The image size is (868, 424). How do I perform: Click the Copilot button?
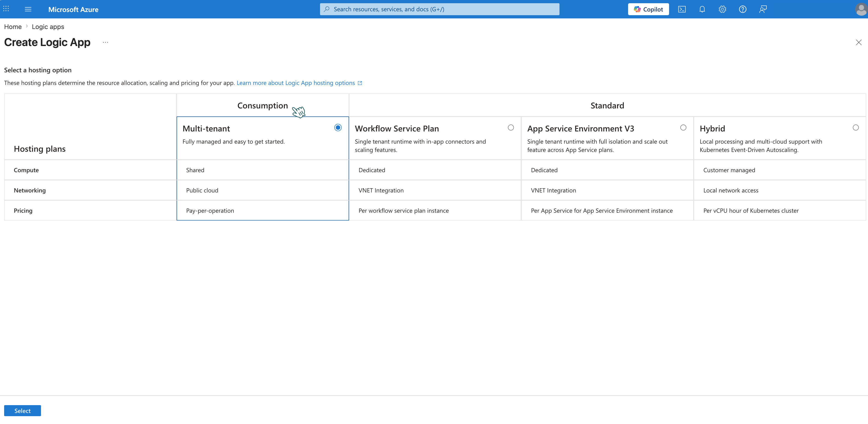[648, 9]
